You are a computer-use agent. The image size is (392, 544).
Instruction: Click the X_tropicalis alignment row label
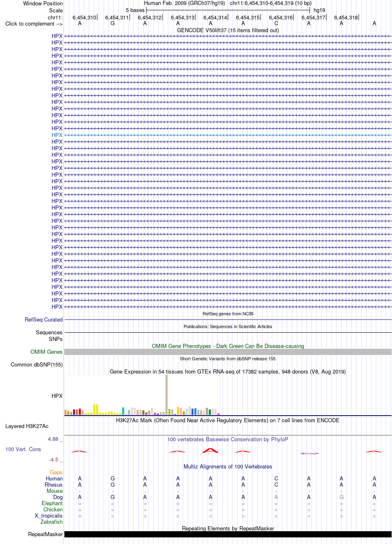pos(49,516)
